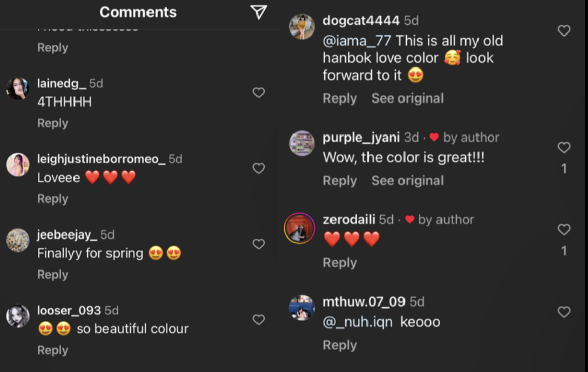Heart mthuw.07_09's keooo comment
Viewport: 588px width, 372px height.
pyautogui.click(x=564, y=312)
